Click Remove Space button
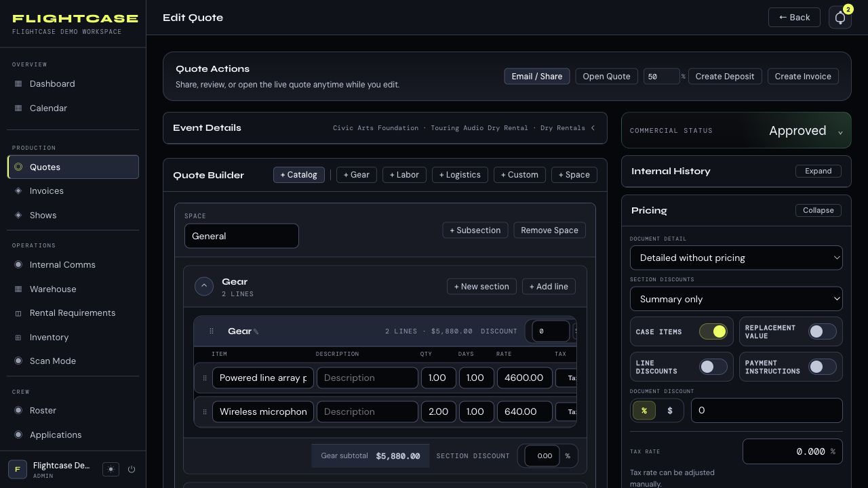The width and height of the screenshot is (868, 488). point(549,230)
